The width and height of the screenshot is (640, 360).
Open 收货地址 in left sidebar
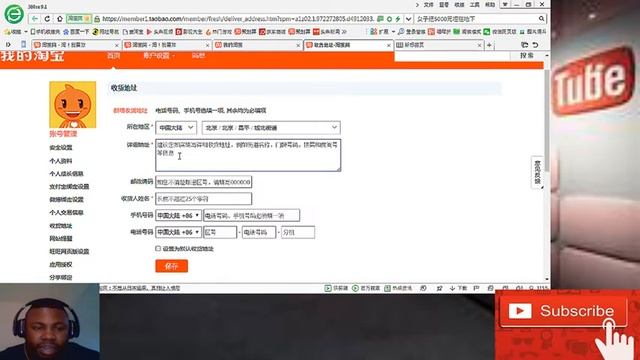(x=61, y=226)
